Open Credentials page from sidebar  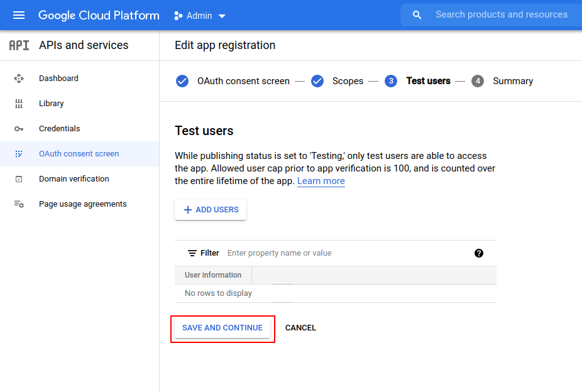tap(59, 129)
